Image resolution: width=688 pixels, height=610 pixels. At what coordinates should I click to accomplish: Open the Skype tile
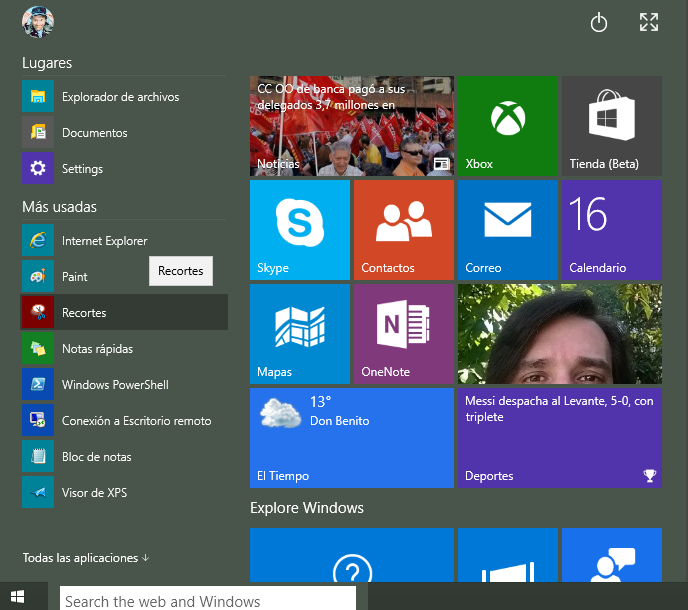click(x=300, y=230)
